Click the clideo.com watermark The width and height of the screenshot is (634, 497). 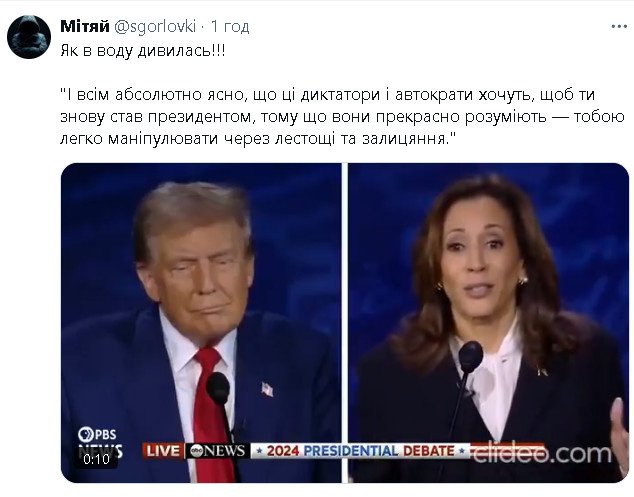(542, 453)
